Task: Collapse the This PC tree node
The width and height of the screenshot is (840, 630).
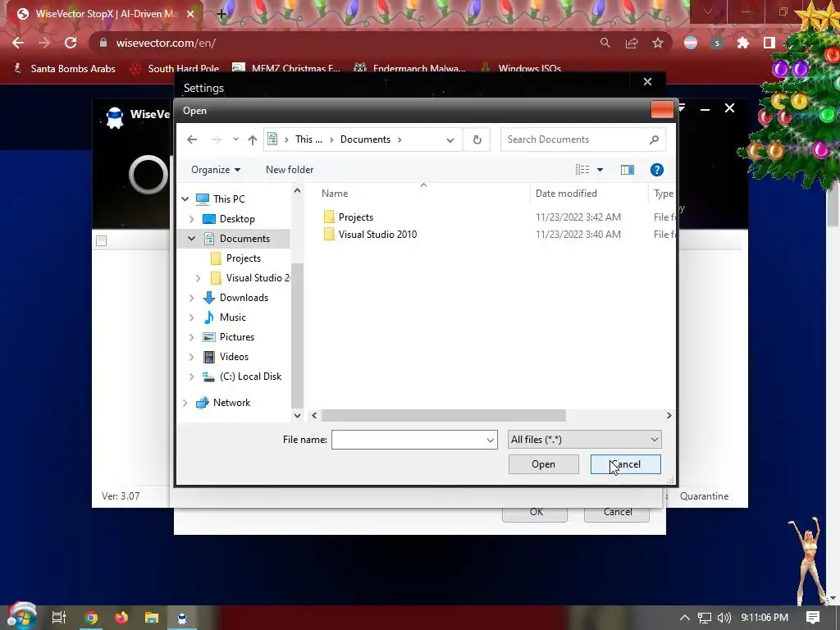Action: (x=185, y=199)
